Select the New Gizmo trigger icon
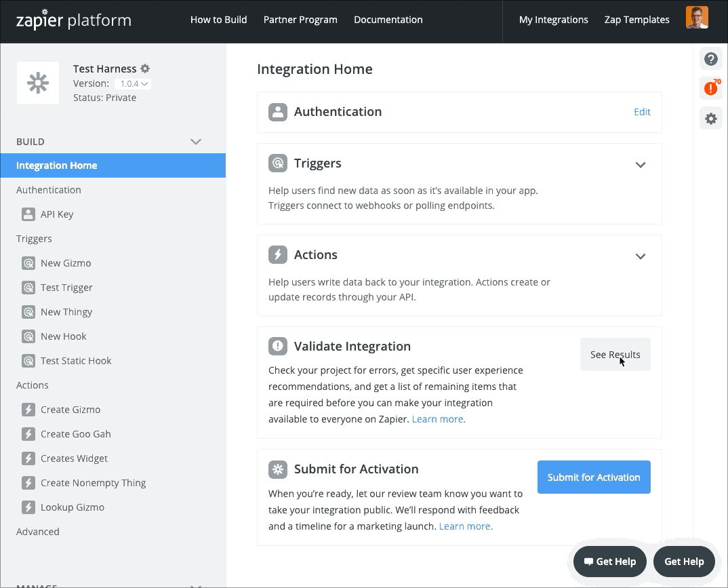The width and height of the screenshot is (728, 588). tap(28, 263)
